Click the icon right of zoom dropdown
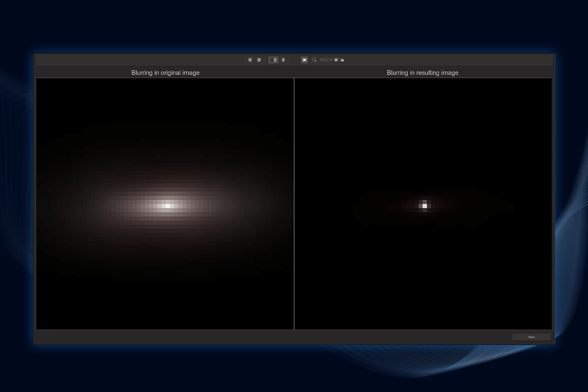 click(x=336, y=60)
